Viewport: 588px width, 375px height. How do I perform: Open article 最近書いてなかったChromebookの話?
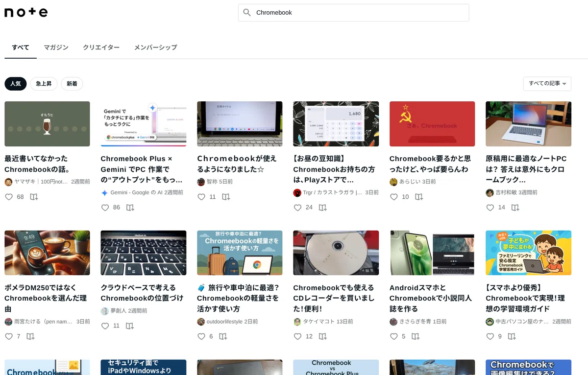point(37,164)
